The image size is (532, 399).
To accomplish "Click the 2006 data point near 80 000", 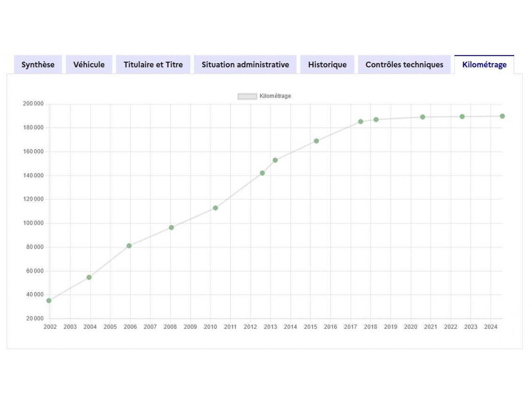I will point(129,246).
